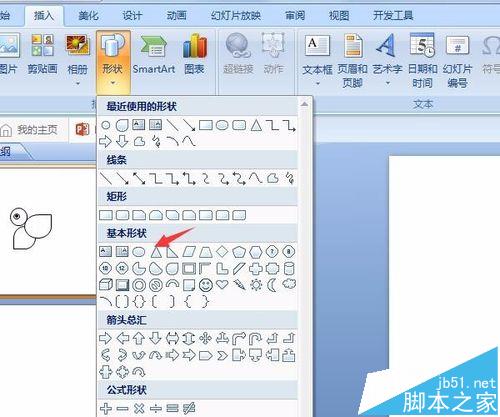Switch to the 美化 tab
The width and height of the screenshot is (500, 417).
(x=88, y=15)
